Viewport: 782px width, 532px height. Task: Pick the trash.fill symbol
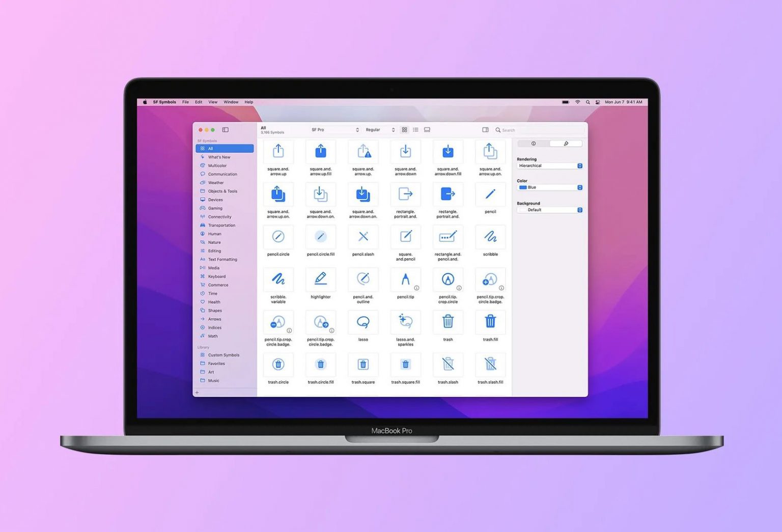[x=490, y=322]
